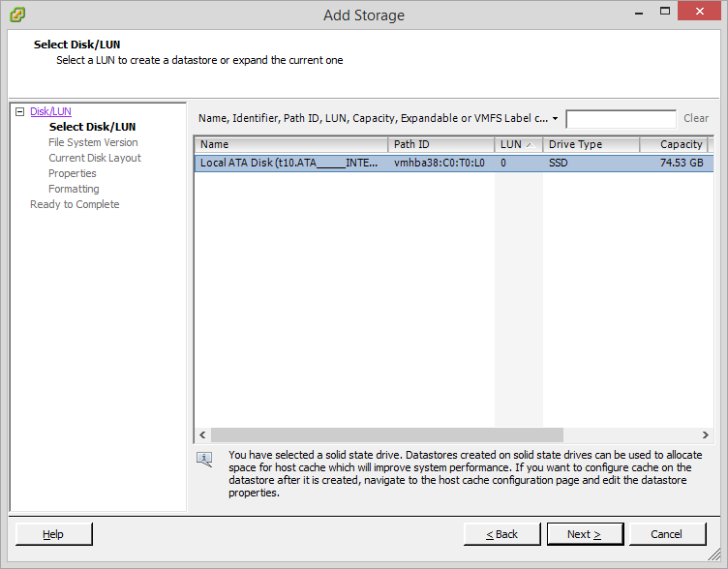Collapse the Disk/LUN tree node

19,111
